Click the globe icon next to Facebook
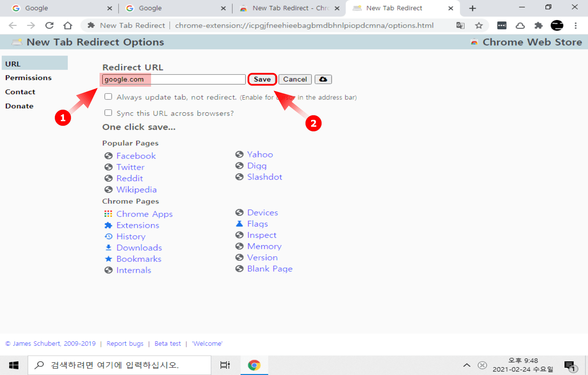Viewport: 588px width, 375px height. tap(109, 156)
